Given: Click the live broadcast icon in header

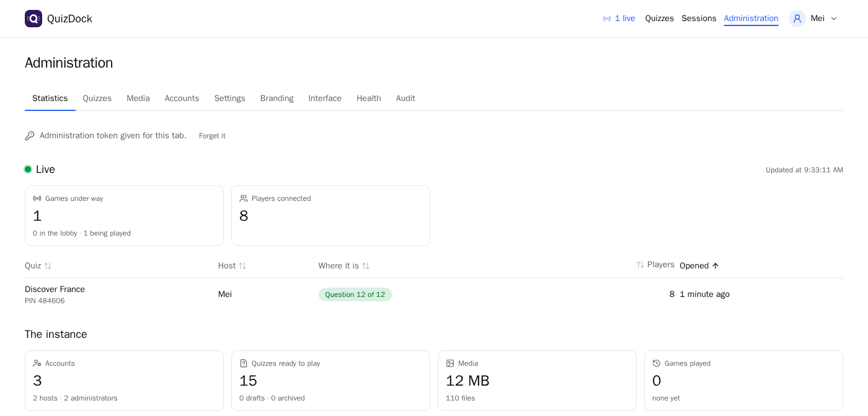Looking at the screenshot, I should pyautogui.click(x=607, y=19).
